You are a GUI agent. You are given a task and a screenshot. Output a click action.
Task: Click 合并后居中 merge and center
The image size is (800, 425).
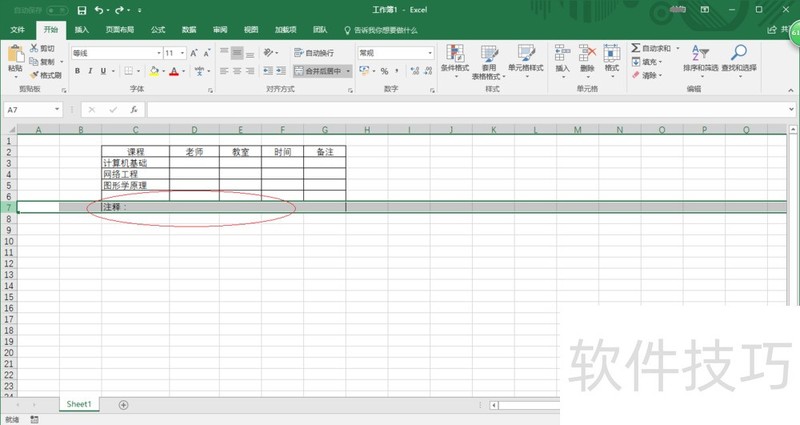point(318,71)
